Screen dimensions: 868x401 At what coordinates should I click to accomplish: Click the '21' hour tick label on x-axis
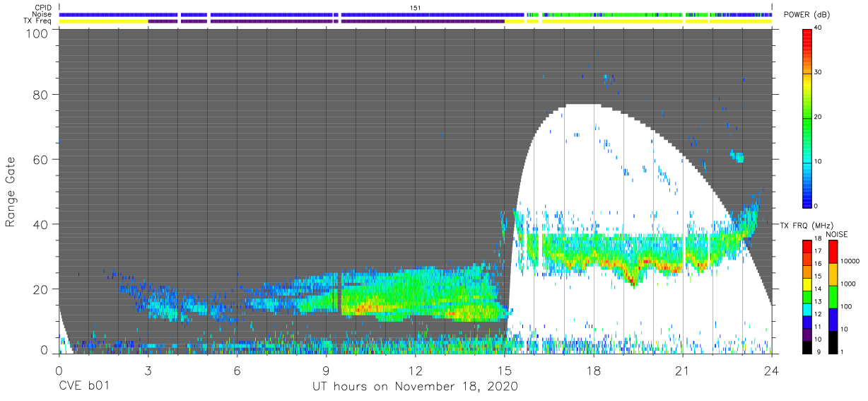(x=683, y=370)
